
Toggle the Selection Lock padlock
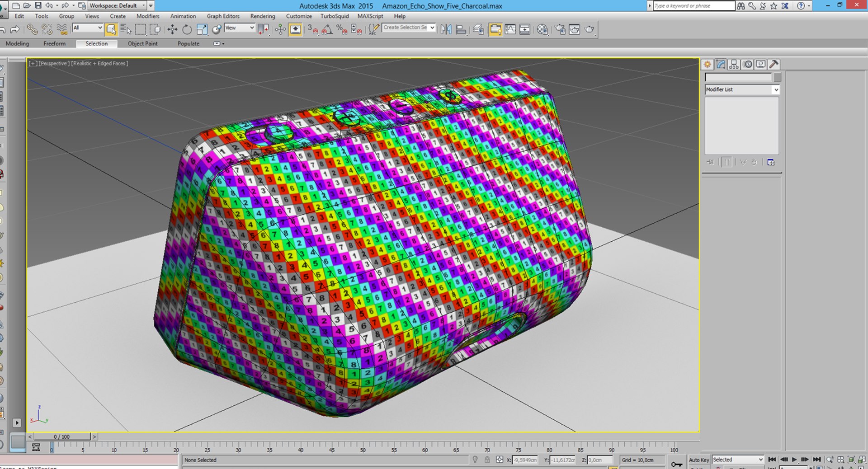tap(487, 460)
